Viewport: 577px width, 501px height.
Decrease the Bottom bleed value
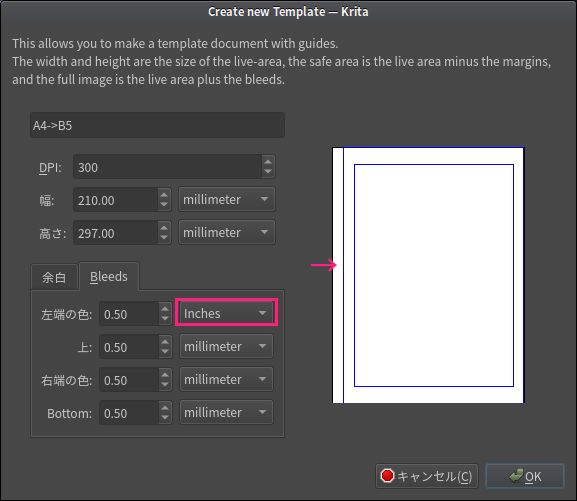coord(165,417)
